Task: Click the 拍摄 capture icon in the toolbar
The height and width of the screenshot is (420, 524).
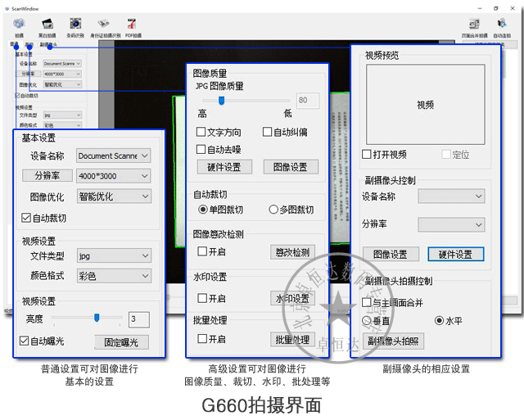Action: point(19,25)
